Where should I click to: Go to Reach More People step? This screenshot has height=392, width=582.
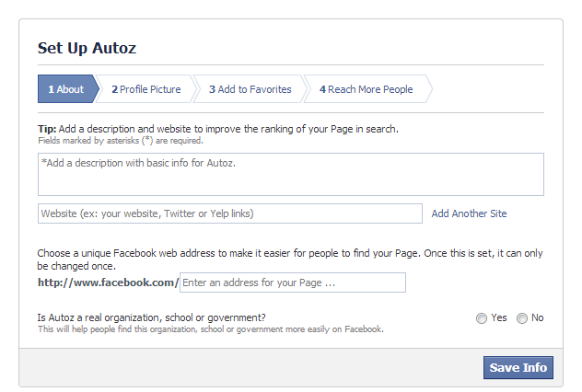(366, 89)
